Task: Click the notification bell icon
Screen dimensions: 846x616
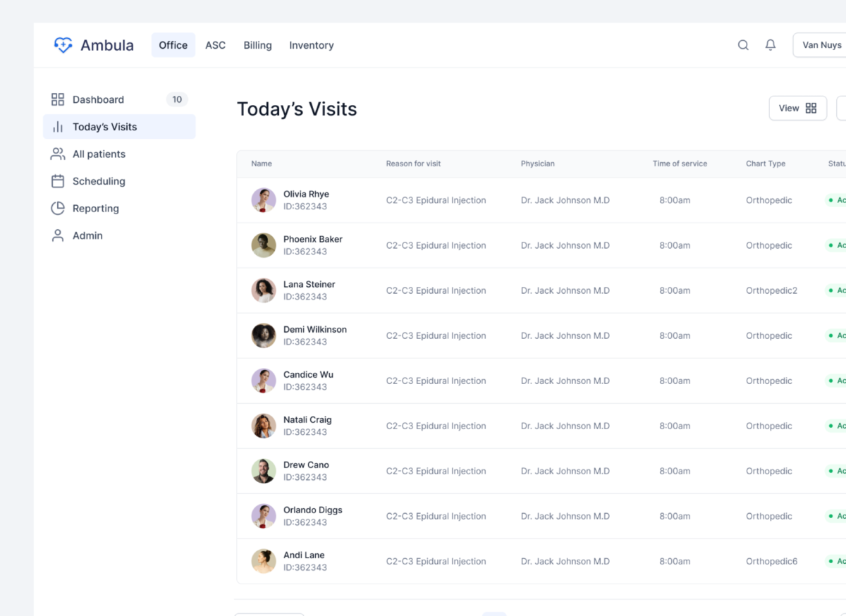Action: (x=771, y=44)
